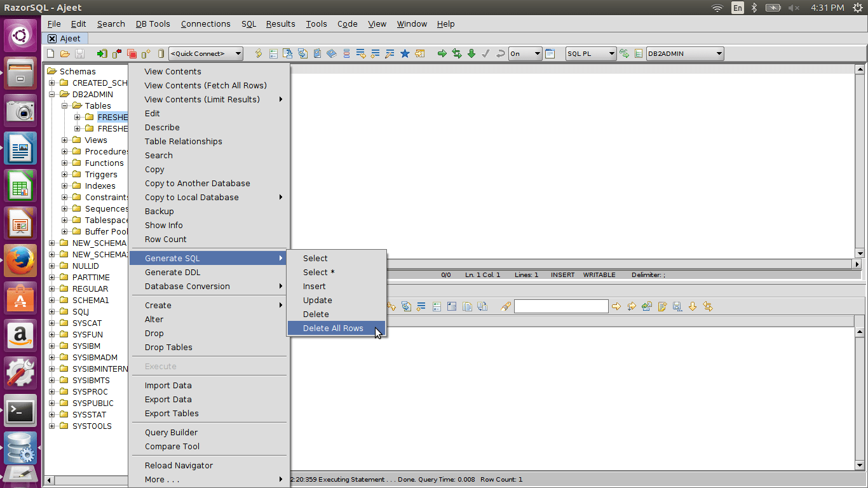Click the En keyboard language indicator
Viewport: 868px width, 488px height.
coord(737,8)
